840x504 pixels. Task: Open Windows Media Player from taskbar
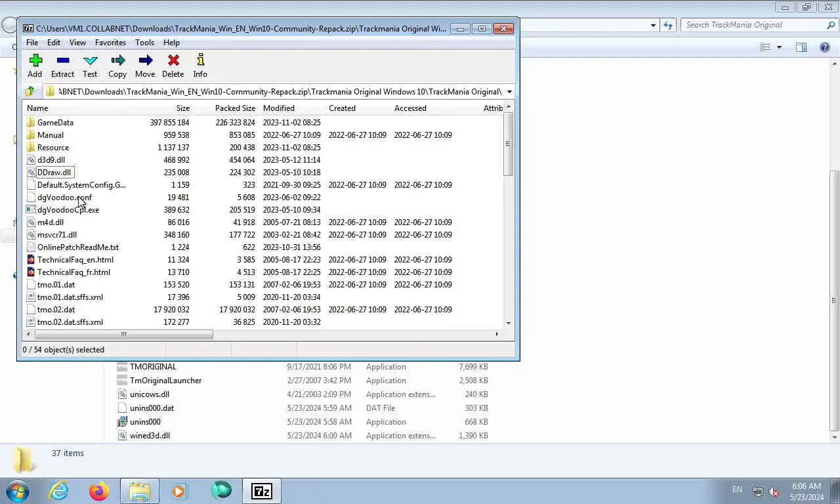179,491
